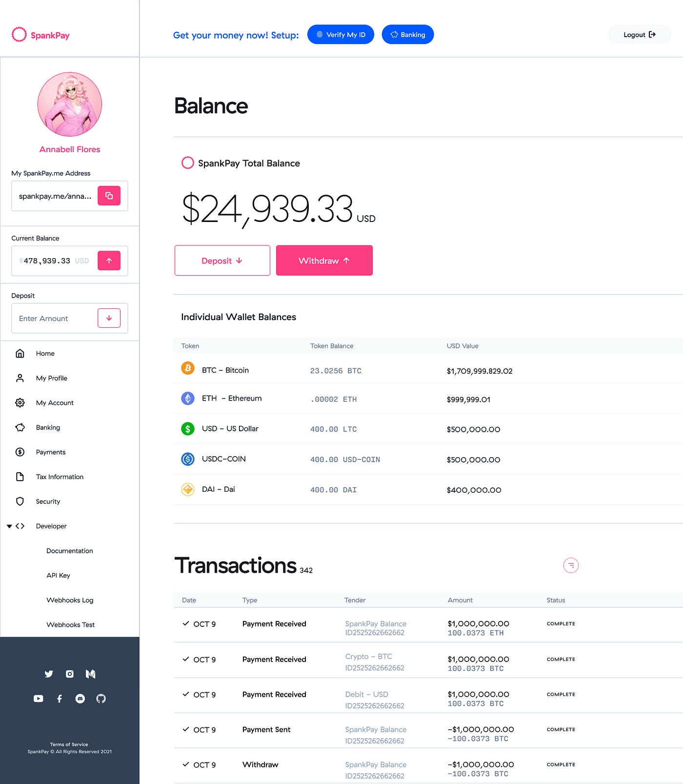683x784 pixels.
Task: Open the GitHub link in footer
Action: pos(101,699)
